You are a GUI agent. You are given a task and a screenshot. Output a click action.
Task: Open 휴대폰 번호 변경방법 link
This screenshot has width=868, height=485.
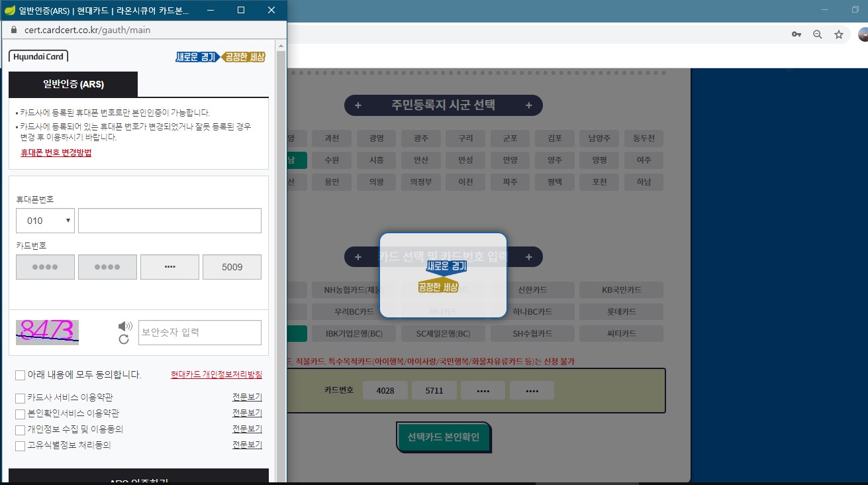click(x=56, y=152)
